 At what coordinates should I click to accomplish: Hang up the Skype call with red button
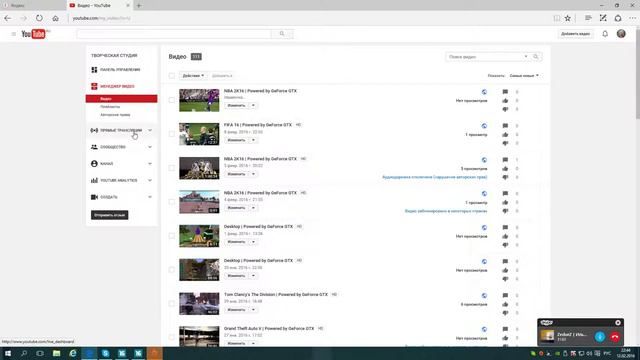(615, 336)
